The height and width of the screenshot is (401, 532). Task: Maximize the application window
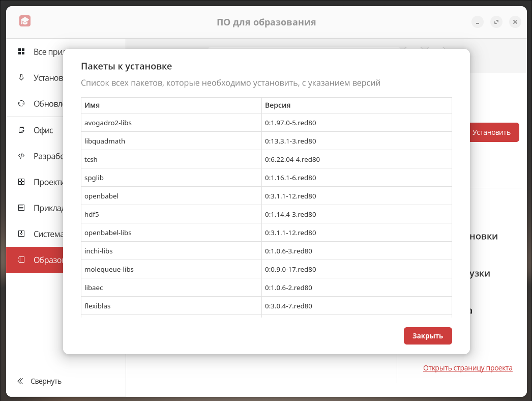(x=496, y=22)
